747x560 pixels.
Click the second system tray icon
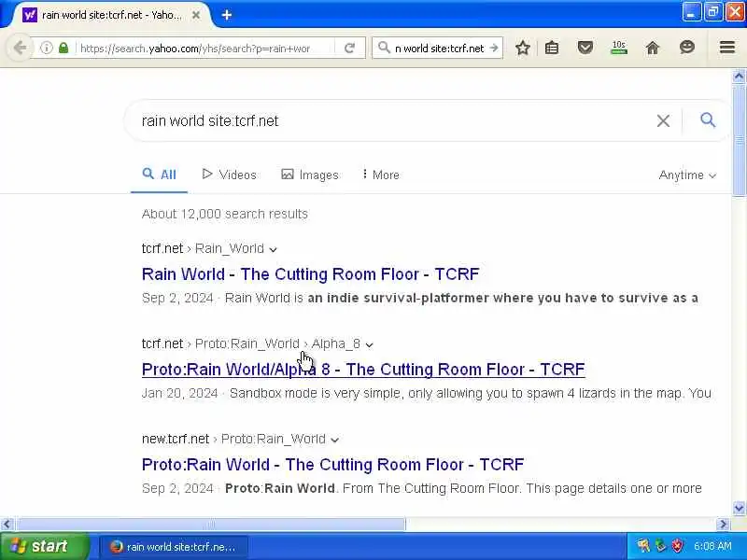pyautogui.click(x=660, y=546)
